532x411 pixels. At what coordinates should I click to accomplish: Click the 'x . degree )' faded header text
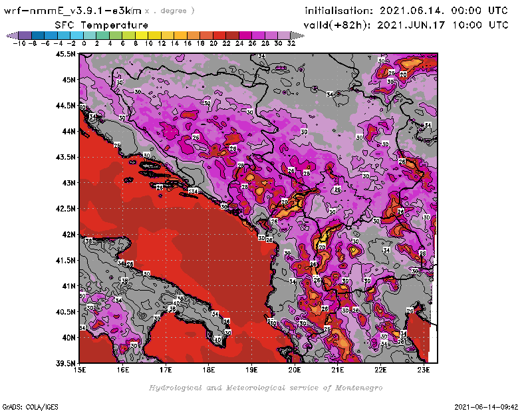click(x=170, y=11)
